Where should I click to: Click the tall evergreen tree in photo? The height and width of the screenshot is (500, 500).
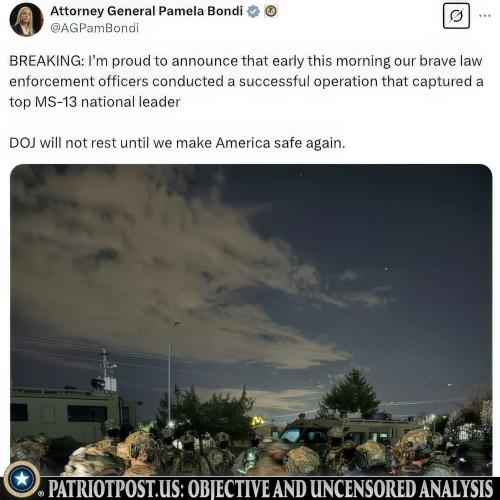click(x=352, y=393)
